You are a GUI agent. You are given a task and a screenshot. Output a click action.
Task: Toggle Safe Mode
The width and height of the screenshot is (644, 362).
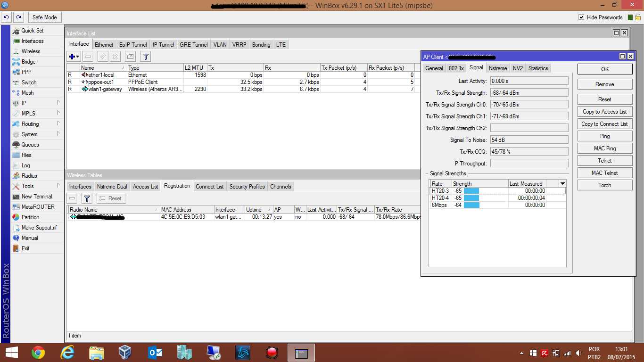point(44,17)
